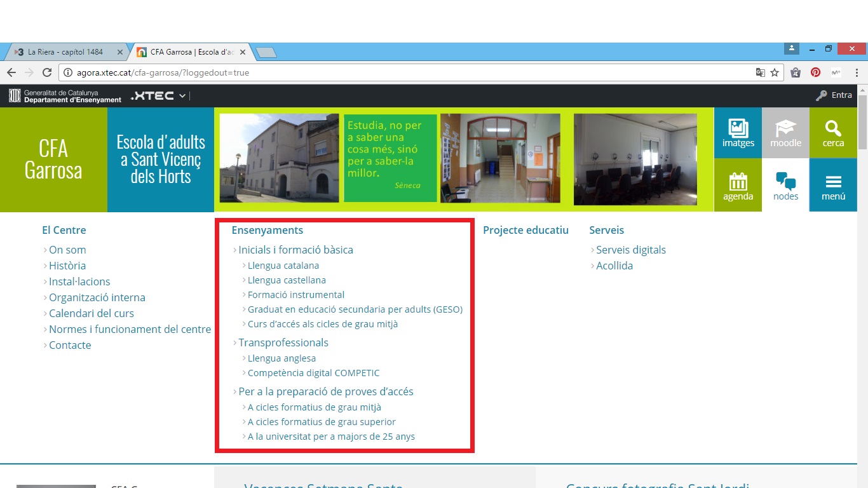This screenshot has height=488, width=868.
Task: Open the imatges gallery tile
Action: 738,133
